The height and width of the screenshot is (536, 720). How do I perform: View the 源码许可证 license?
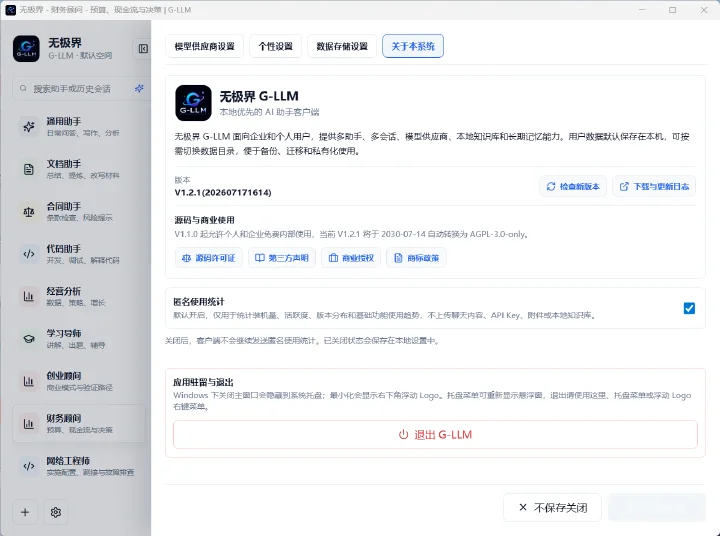pyautogui.click(x=209, y=258)
